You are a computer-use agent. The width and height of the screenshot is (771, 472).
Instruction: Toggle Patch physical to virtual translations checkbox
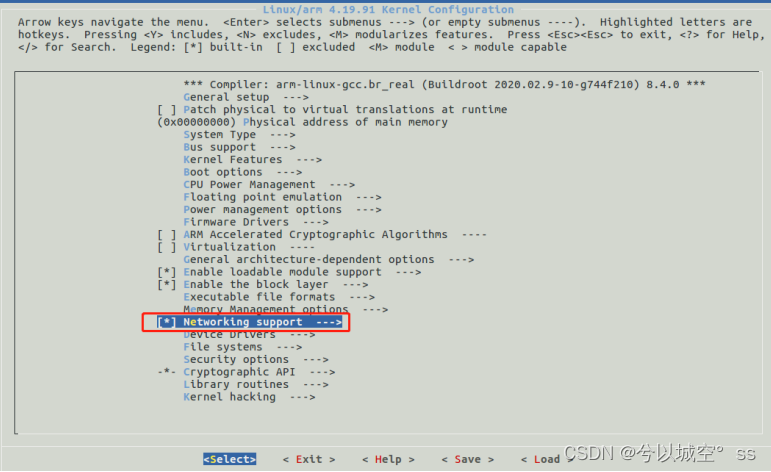167,110
